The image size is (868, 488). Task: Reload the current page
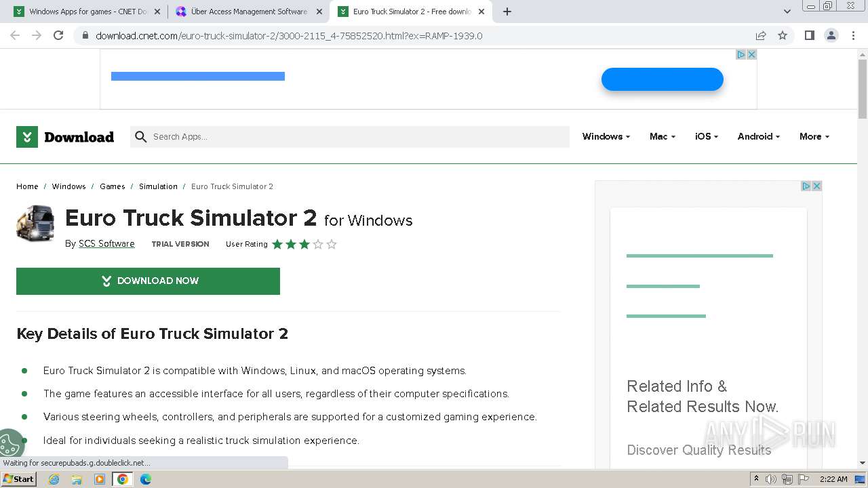(58, 35)
